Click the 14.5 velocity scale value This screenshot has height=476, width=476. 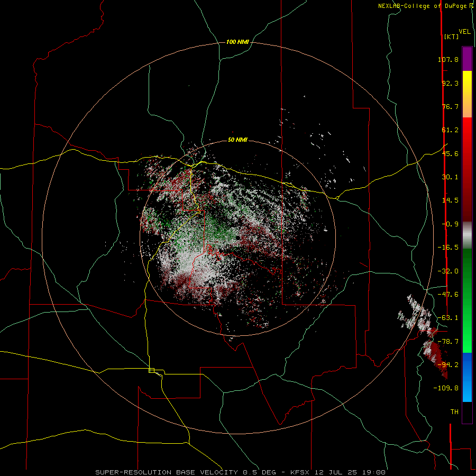[x=450, y=200]
